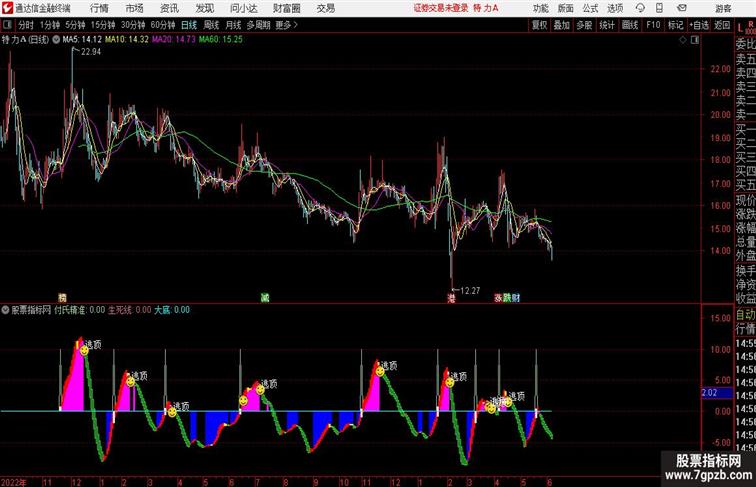Image resolution: width=756 pixels, height=487 pixels.
Task: Click the 通达信 red logo icon
Action: [7, 8]
